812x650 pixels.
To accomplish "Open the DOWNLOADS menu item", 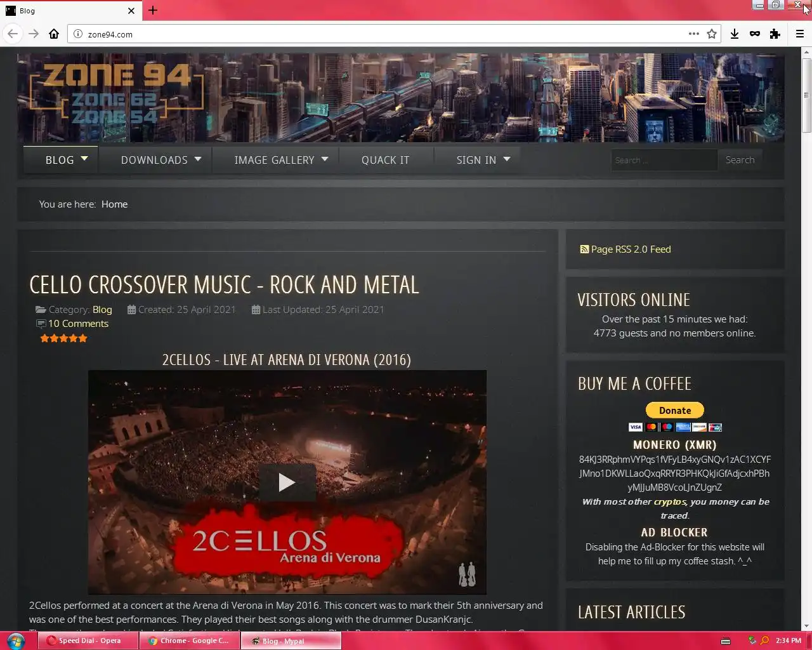I will (x=154, y=160).
